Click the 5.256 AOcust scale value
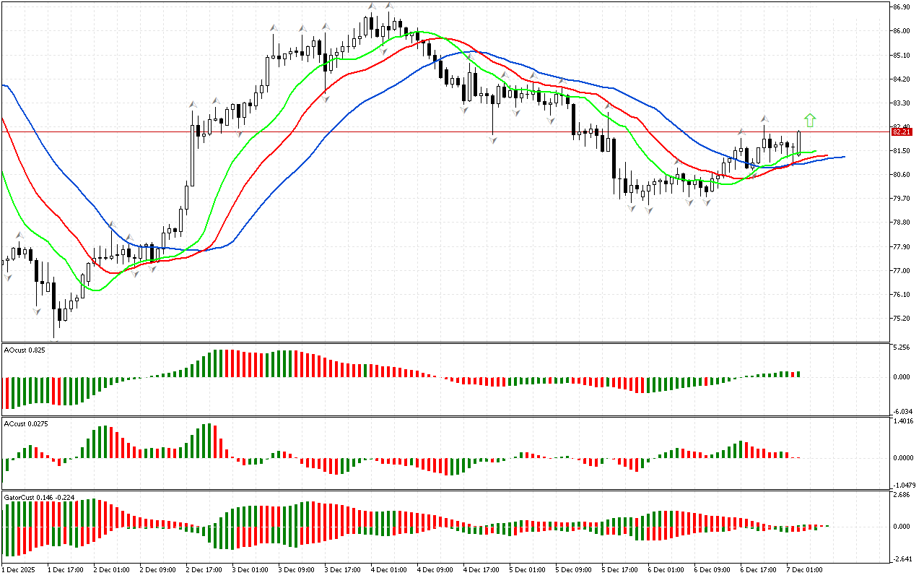 click(x=900, y=348)
